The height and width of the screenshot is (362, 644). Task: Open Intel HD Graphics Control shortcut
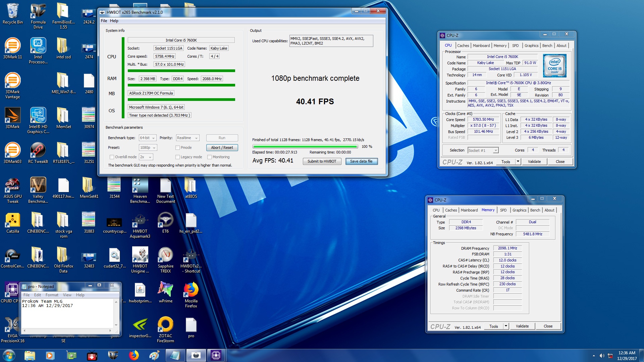38,120
